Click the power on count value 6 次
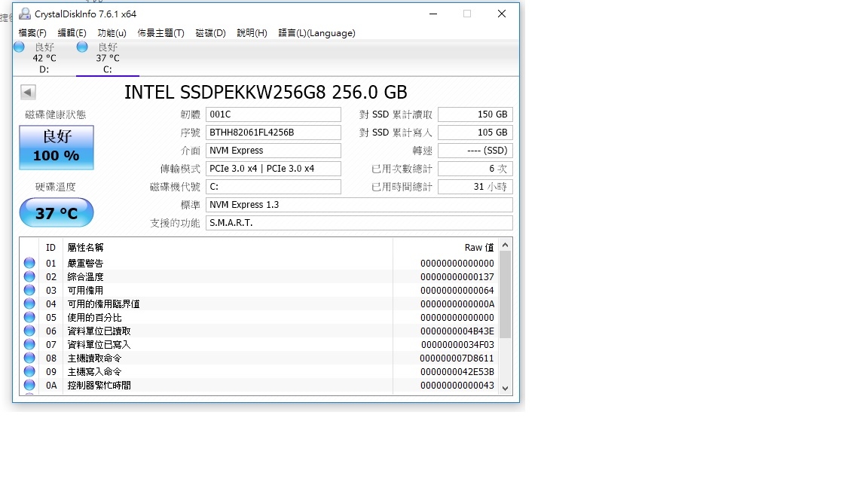Image resolution: width=868 pixels, height=488 pixels. point(475,169)
